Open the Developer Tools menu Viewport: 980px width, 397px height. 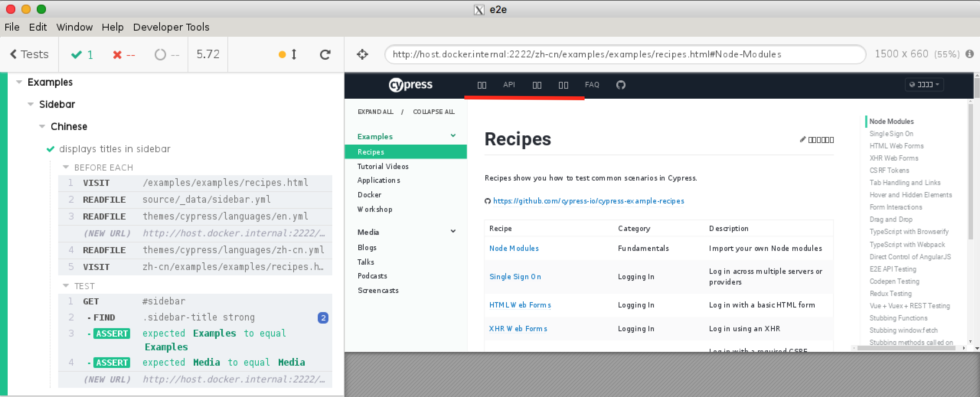[x=171, y=27]
